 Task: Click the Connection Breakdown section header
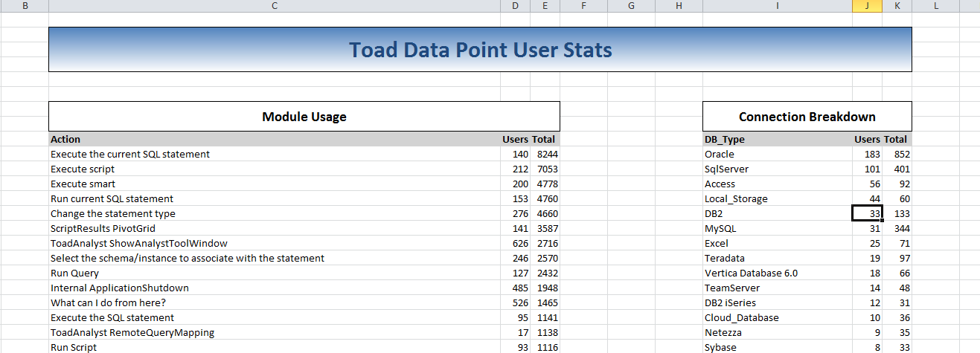(807, 117)
